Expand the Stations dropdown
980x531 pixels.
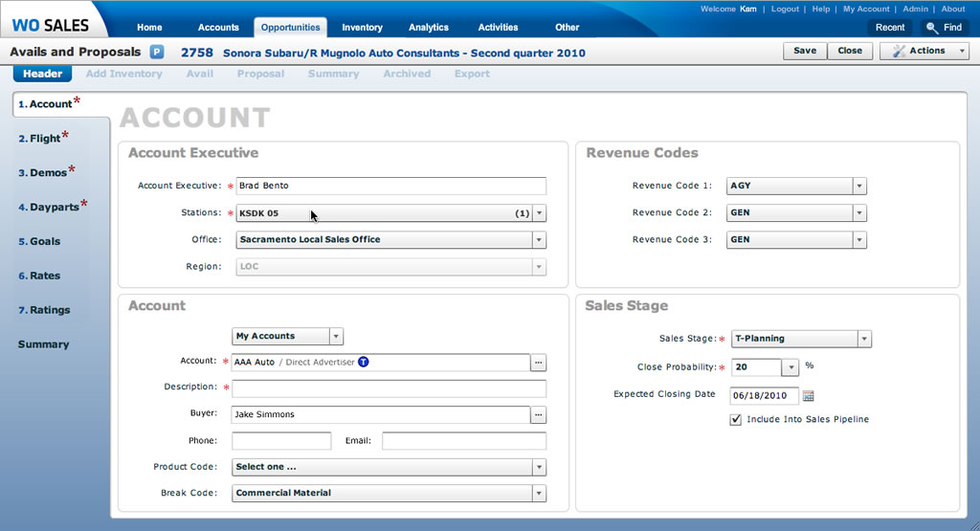(539, 213)
